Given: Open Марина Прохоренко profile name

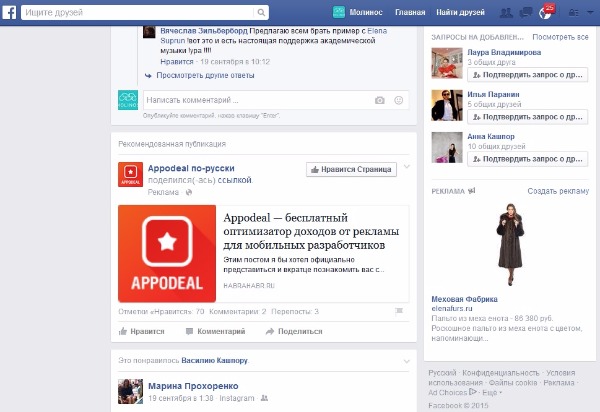Looking at the screenshot, I should pyautogui.click(x=193, y=386).
